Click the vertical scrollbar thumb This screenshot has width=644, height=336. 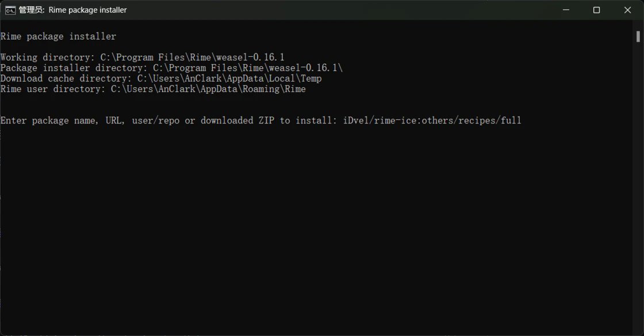[638, 36]
